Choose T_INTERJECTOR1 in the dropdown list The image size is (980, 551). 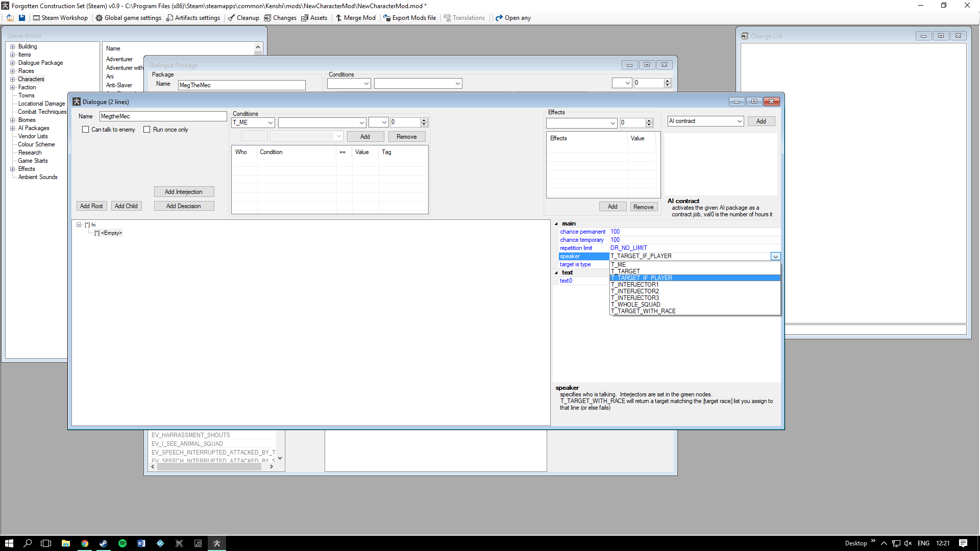tap(634, 285)
